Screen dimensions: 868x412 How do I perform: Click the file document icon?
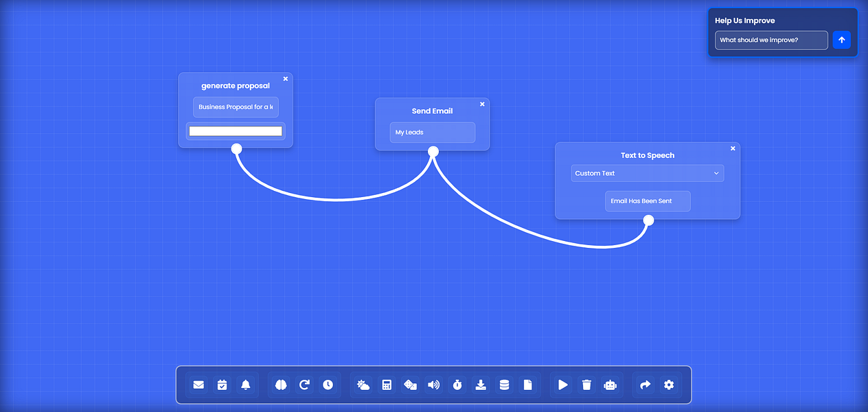[x=527, y=385]
